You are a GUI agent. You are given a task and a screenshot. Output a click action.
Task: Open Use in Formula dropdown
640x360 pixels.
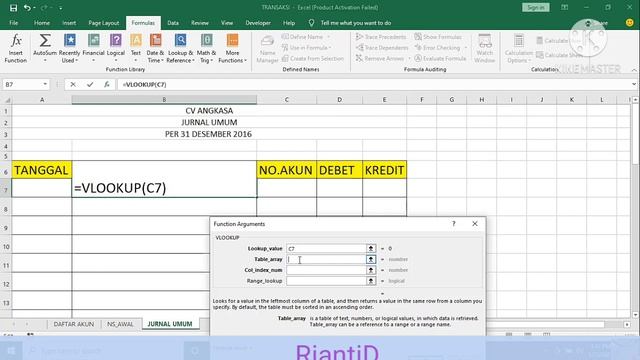[307, 47]
